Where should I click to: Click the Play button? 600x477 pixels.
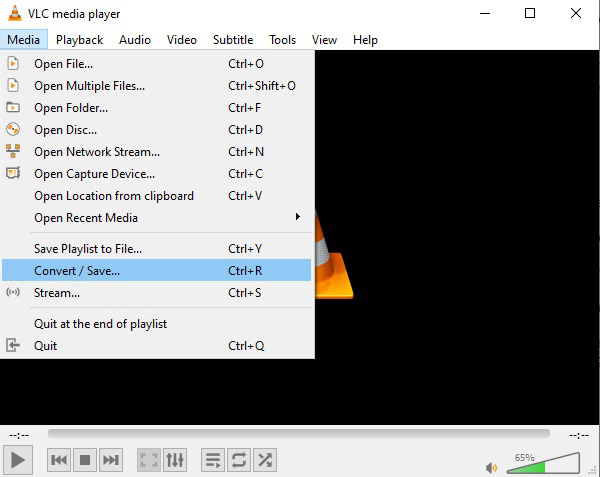[x=18, y=460]
